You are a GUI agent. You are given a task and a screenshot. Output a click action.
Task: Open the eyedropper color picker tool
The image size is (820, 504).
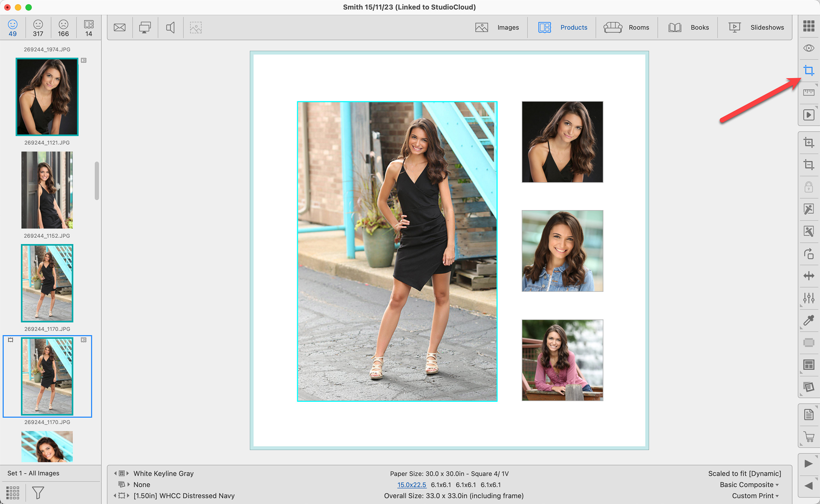808,320
